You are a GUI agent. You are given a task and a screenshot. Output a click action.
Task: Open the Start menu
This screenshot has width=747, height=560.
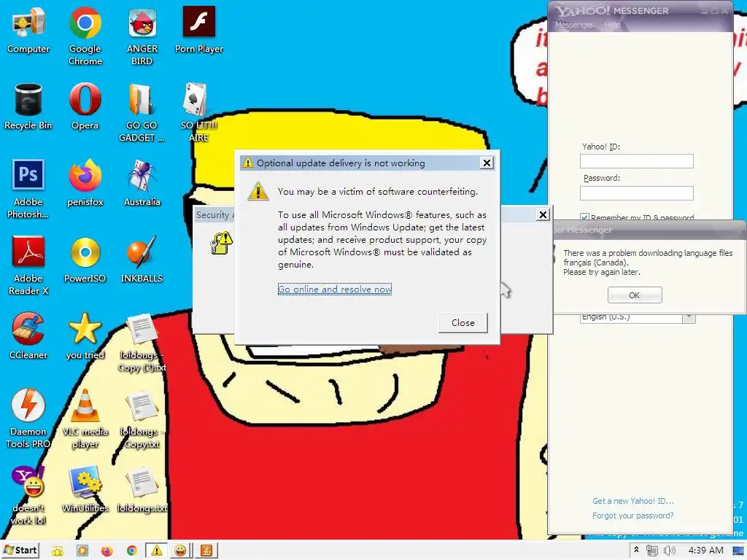pyautogui.click(x=20, y=551)
